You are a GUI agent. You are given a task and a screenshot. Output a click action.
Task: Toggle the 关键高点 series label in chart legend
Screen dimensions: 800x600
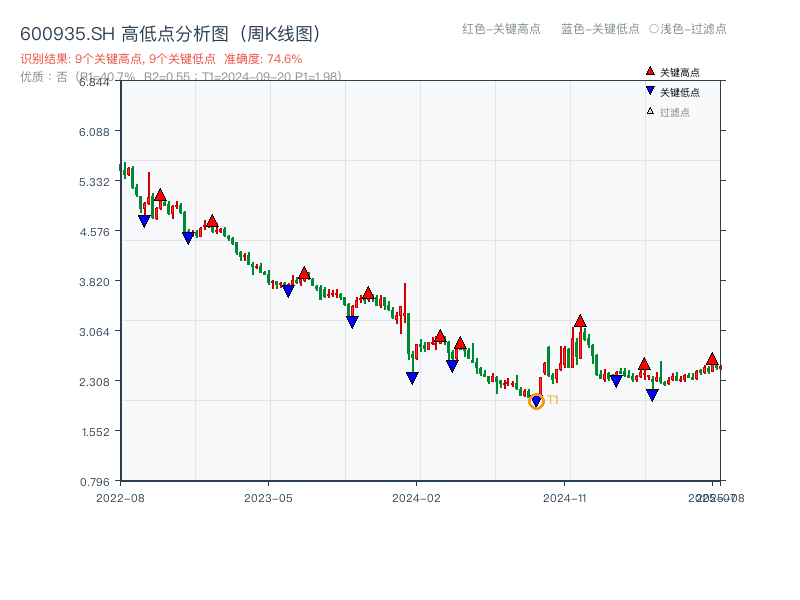pyautogui.click(x=680, y=73)
